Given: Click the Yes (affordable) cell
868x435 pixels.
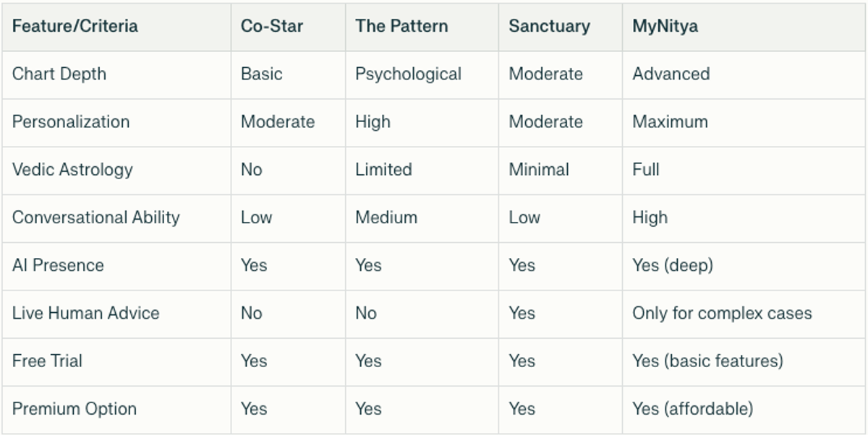Looking at the screenshot, I should [692, 408].
